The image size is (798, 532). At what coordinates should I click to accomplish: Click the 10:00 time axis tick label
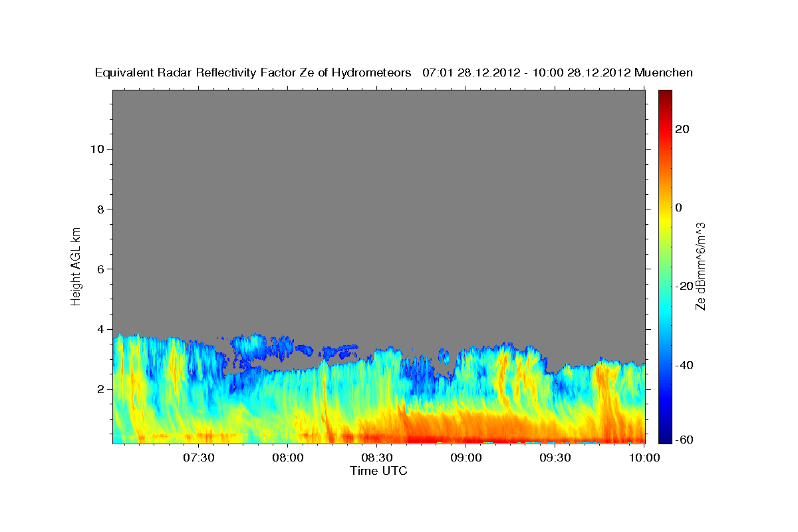click(644, 458)
